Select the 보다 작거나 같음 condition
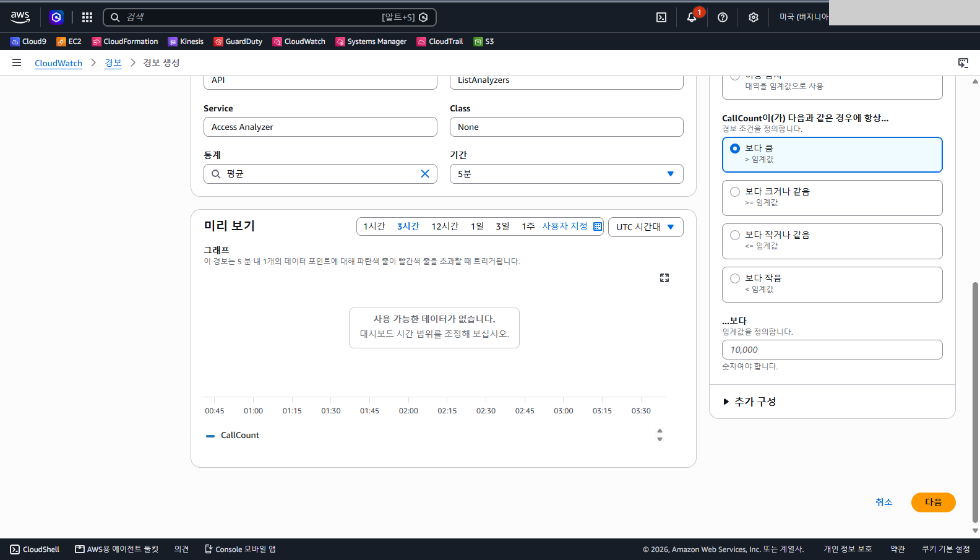The width and height of the screenshot is (980, 560). tap(832, 241)
